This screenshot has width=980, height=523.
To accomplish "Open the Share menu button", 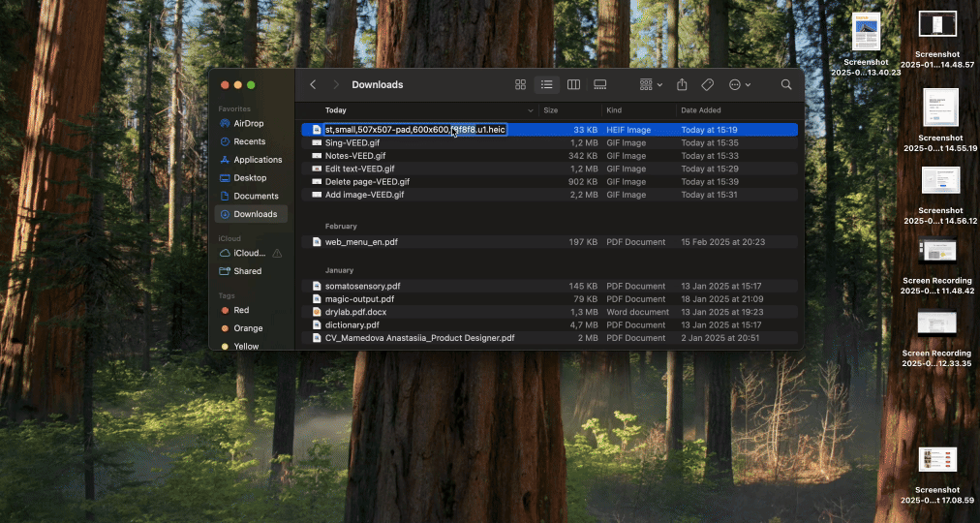I will point(682,85).
